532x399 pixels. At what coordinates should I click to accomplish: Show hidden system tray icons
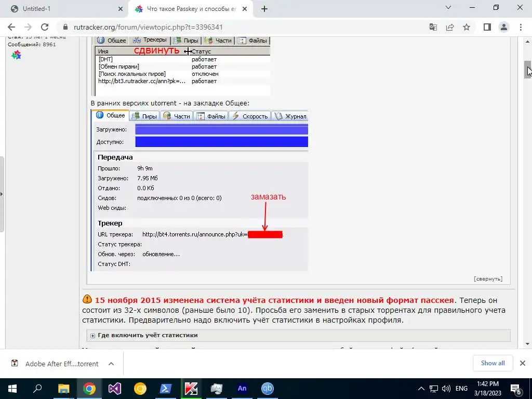pyautogui.click(x=421, y=389)
